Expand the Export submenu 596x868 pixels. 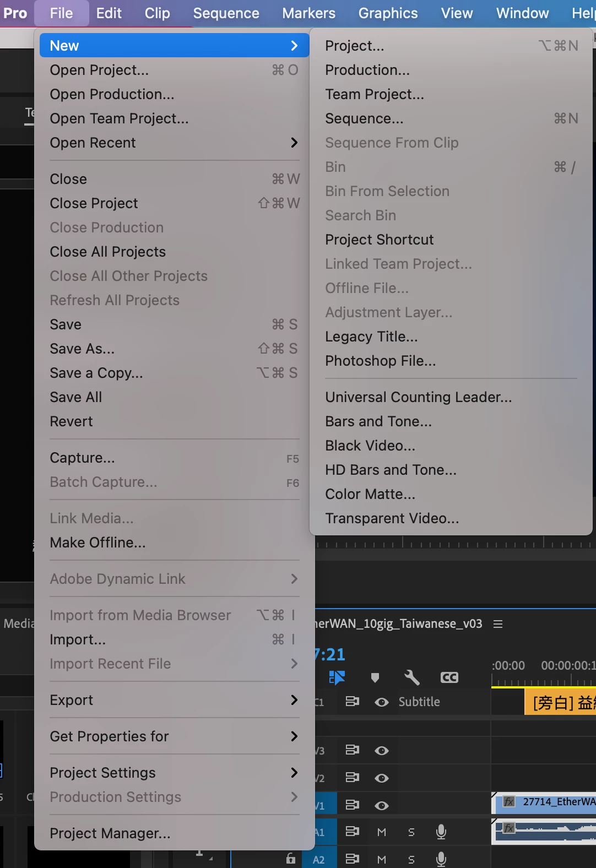(175, 700)
